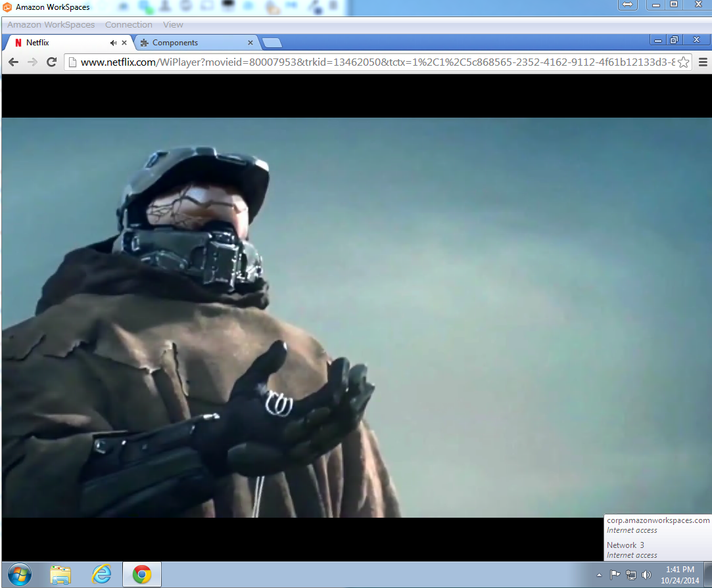Mute the Netflix tab audio icon
This screenshot has height=588, width=712.
(113, 43)
